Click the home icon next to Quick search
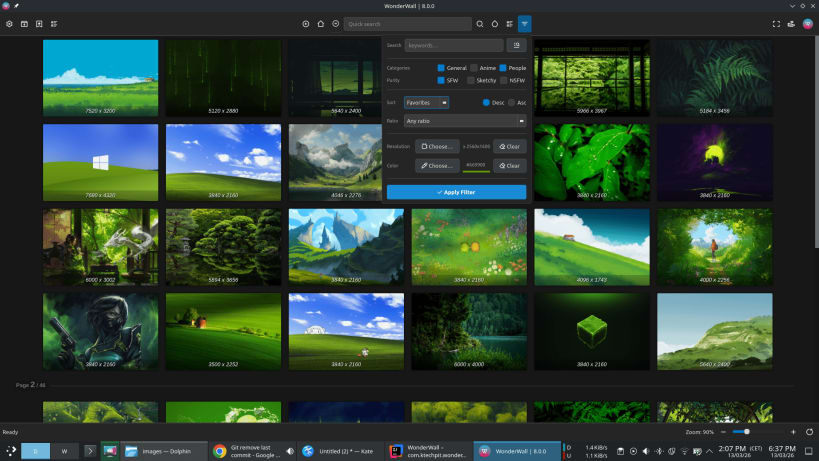 tap(321, 24)
